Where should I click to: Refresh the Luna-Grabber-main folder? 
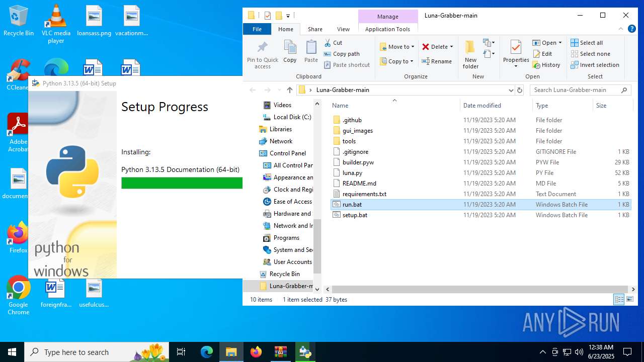click(x=520, y=90)
